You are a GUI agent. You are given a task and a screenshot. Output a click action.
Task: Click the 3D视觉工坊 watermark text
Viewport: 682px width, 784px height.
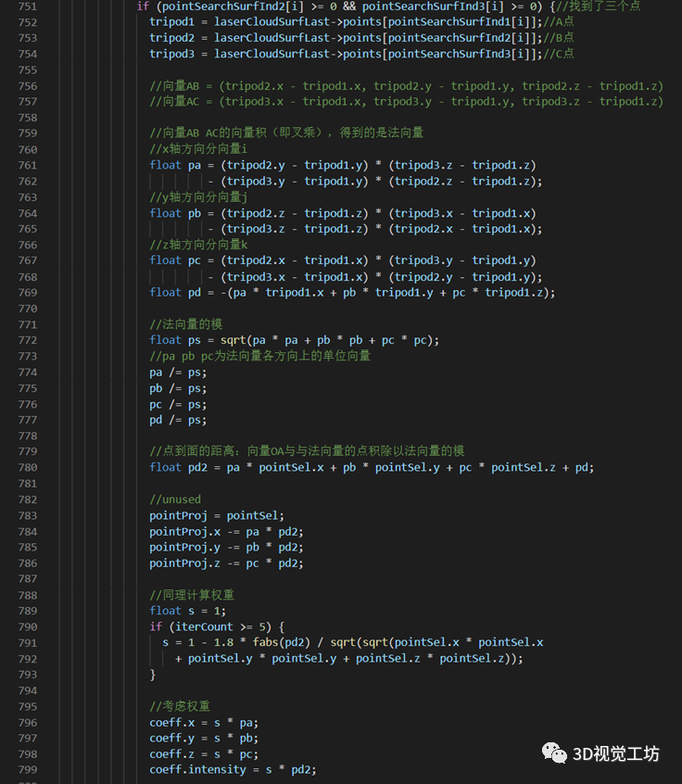tap(615, 753)
